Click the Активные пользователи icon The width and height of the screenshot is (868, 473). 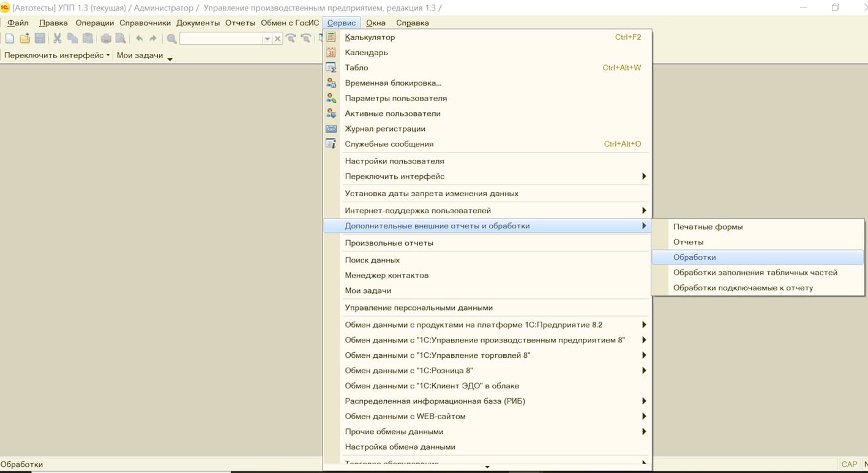[331, 114]
